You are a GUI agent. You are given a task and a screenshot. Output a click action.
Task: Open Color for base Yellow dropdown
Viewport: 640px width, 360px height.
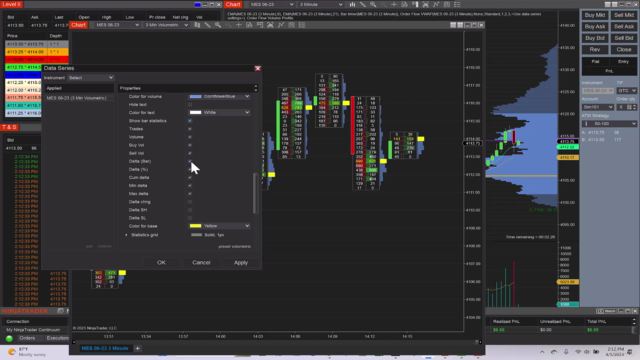click(219, 226)
